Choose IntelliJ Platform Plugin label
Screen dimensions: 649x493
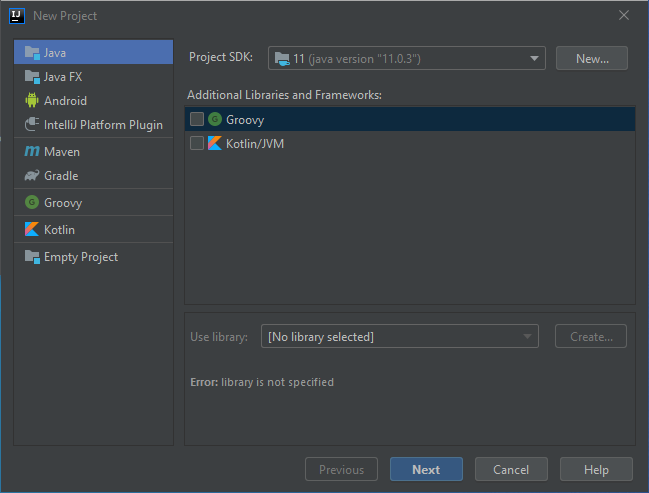103,125
